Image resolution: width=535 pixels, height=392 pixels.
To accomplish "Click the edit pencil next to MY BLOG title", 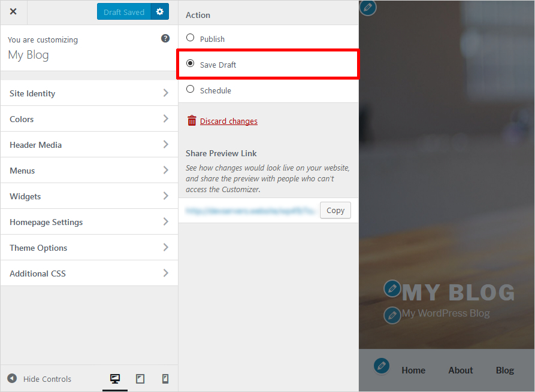I will click(392, 288).
